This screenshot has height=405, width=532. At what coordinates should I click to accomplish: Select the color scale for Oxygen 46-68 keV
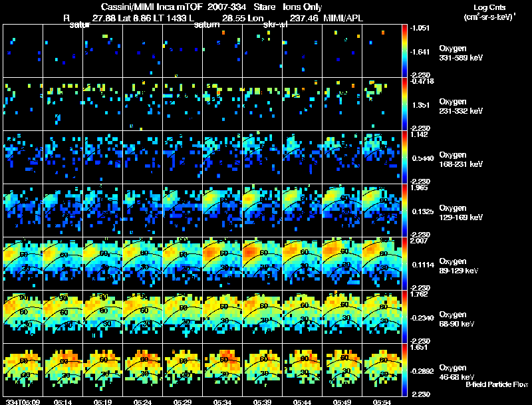click(x=404, y=370)
